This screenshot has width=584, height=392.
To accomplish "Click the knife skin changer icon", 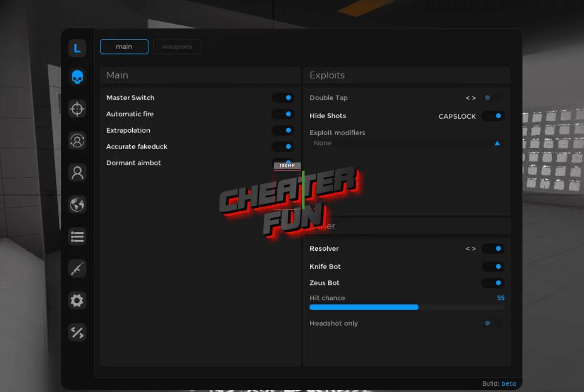I will [77, 269].
